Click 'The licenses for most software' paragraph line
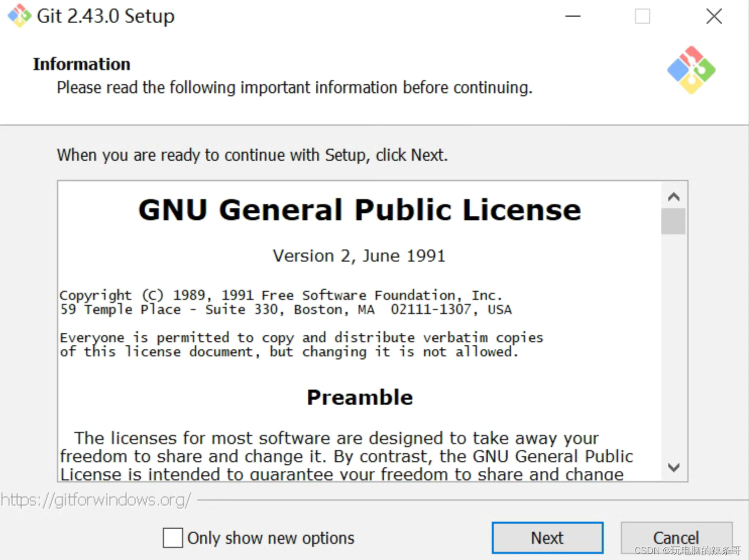 [x=336, y=438]
